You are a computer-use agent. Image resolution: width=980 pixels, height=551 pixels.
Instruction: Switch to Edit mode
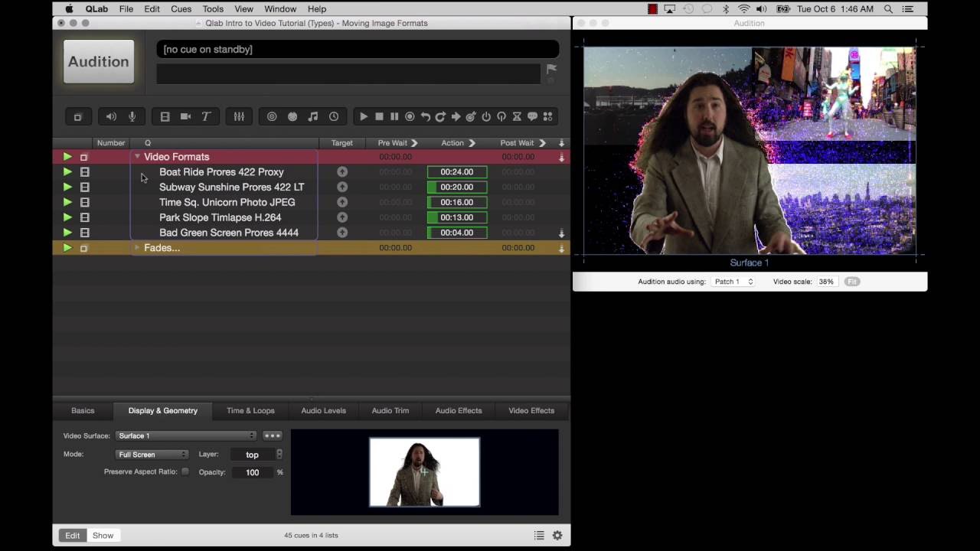72,536
